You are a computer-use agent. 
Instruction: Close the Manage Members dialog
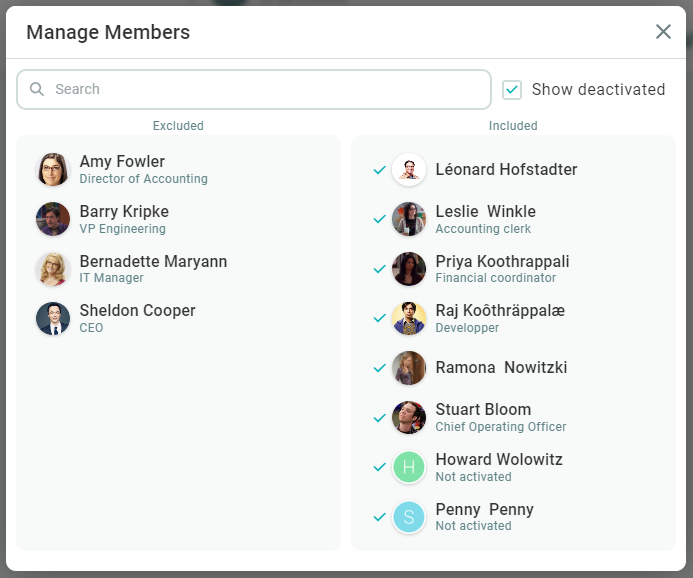click(x=663, y=32)
